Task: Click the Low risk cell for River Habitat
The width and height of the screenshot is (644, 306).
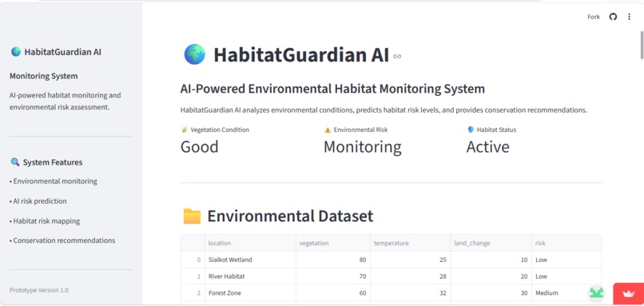Action: [566, 276]
